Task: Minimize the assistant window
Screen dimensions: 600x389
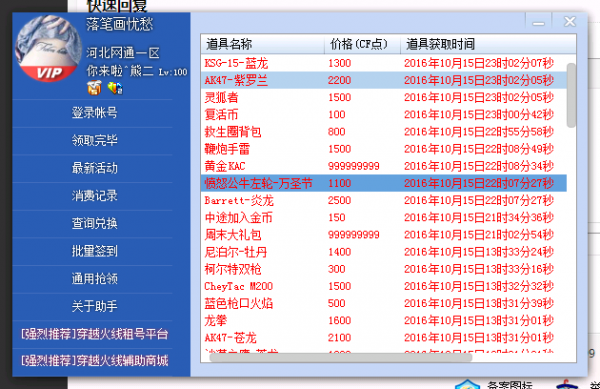Action: pyautogui.click(x=538, y=22)
